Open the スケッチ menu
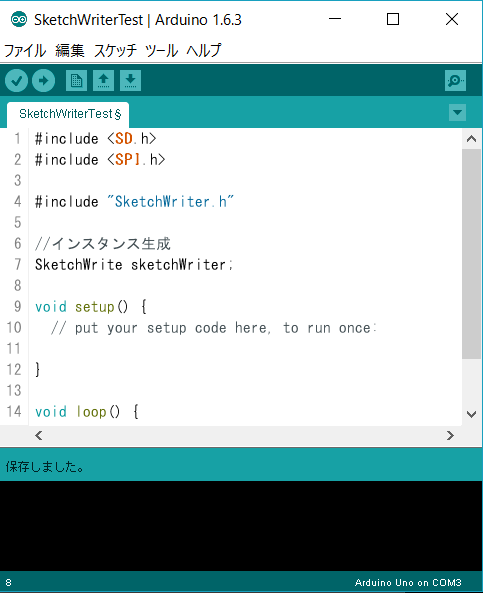Viewport: 483px width, 593px height. [x=115, y=50]
